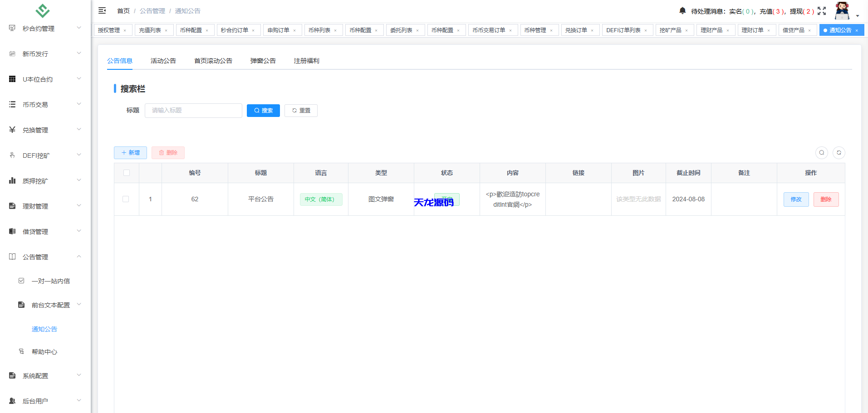Click the 标题 search input field
Image resolution: width=868 pixels, height=413 pixels.
pos(193,110)
